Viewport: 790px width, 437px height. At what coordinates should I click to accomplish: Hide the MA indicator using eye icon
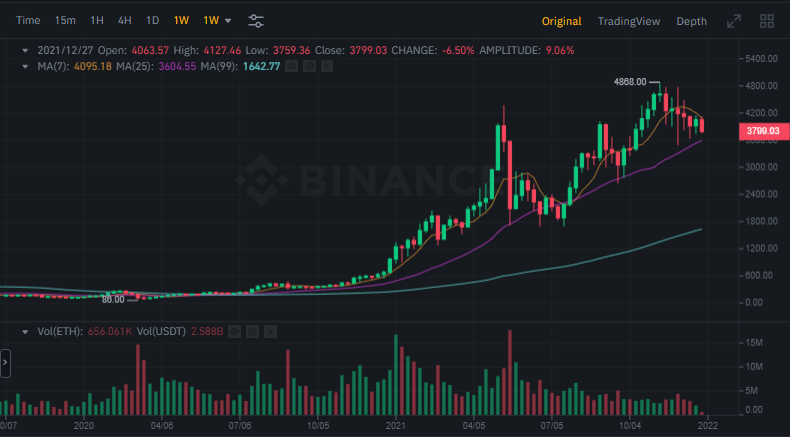click(292, 66)
